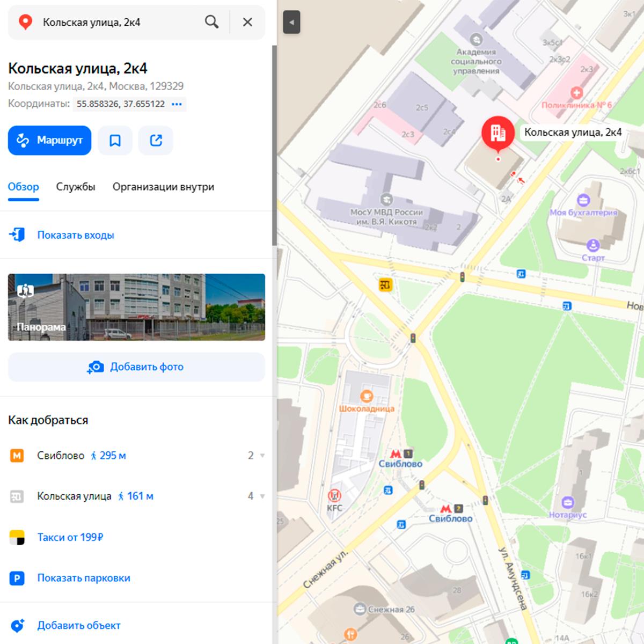The image size is (644, 644).
Task: Click the Кольская улица, 2к4 map label
Action: 573,132
